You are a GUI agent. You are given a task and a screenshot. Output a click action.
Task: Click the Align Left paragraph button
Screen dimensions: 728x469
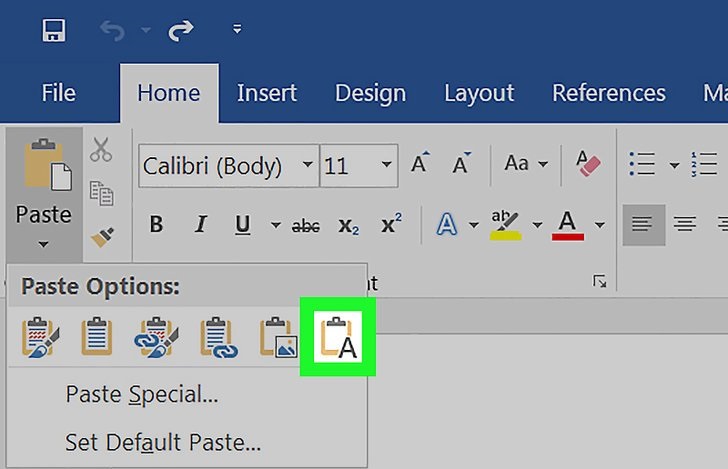642,225
